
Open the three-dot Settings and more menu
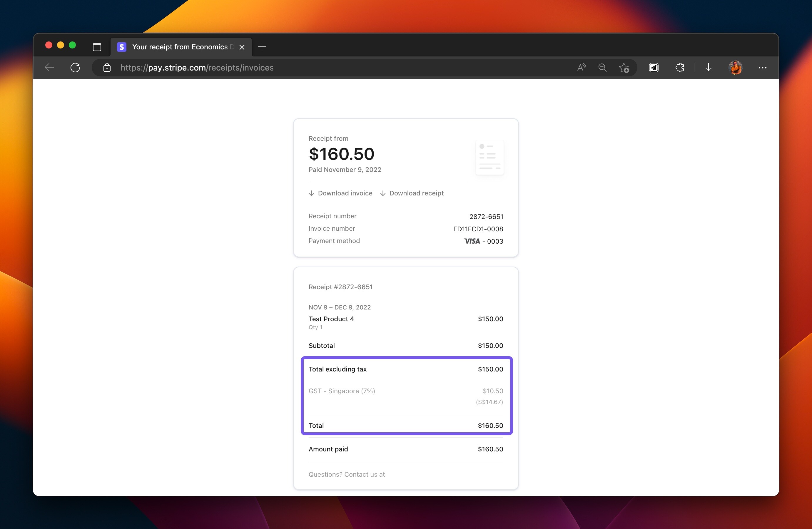763,68
